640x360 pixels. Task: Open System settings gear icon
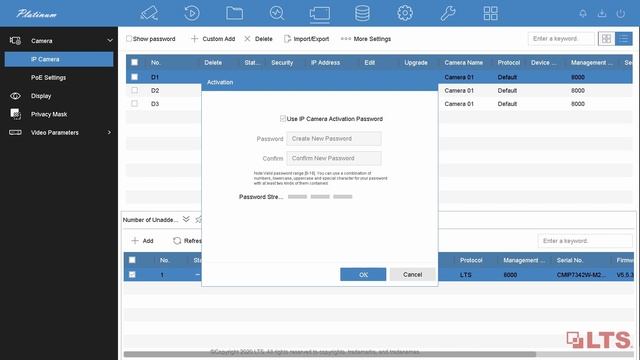405,13
